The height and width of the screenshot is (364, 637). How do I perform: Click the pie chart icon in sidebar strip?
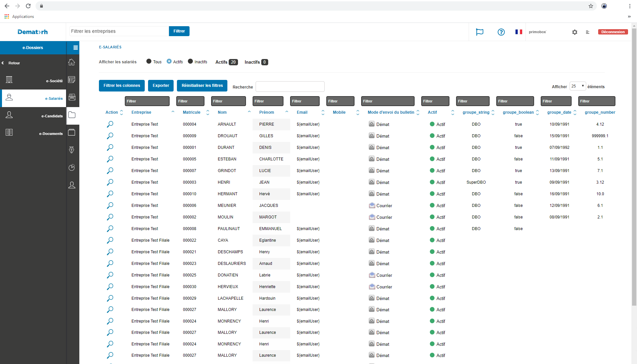[x=72, y=167]
